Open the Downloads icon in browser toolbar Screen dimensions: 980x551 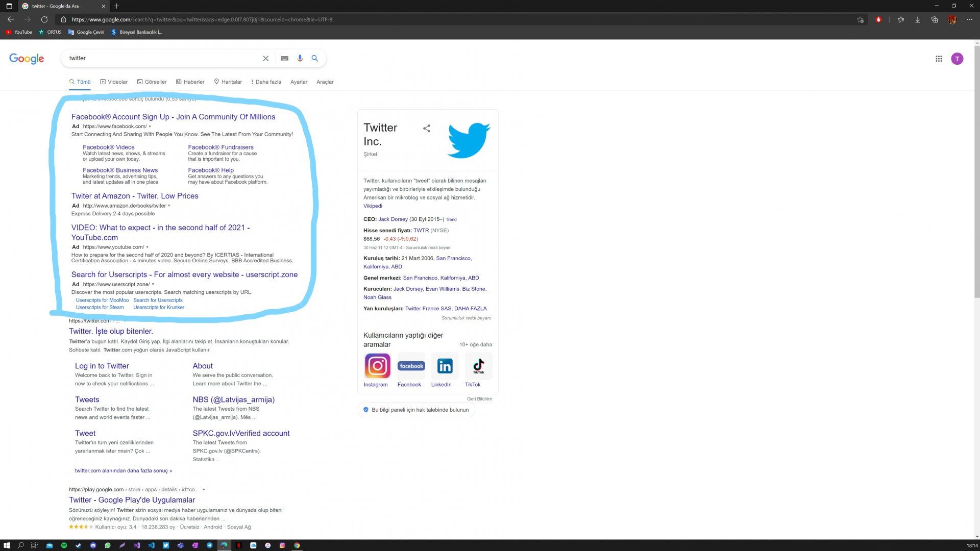[x=917, y=19]
